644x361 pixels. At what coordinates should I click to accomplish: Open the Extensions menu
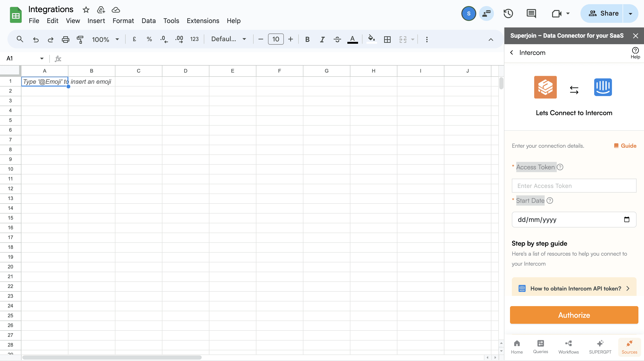click(203, 21)
